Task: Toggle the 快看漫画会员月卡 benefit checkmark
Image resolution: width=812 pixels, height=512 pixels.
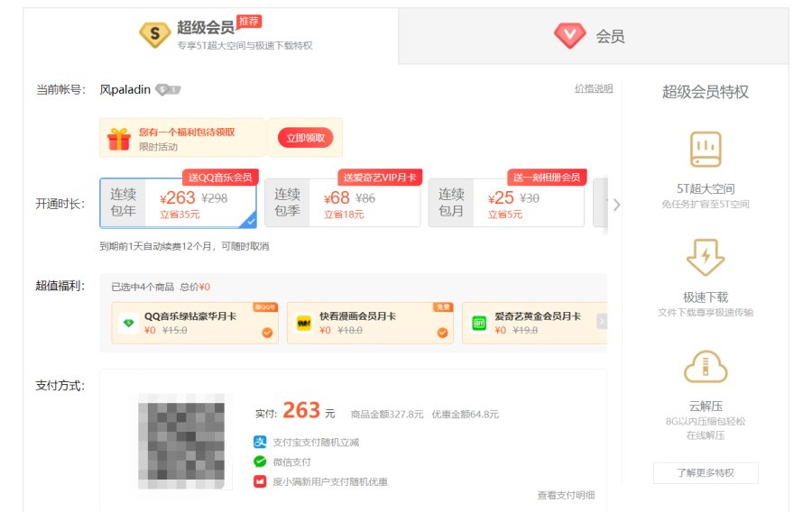Action: 442,333
